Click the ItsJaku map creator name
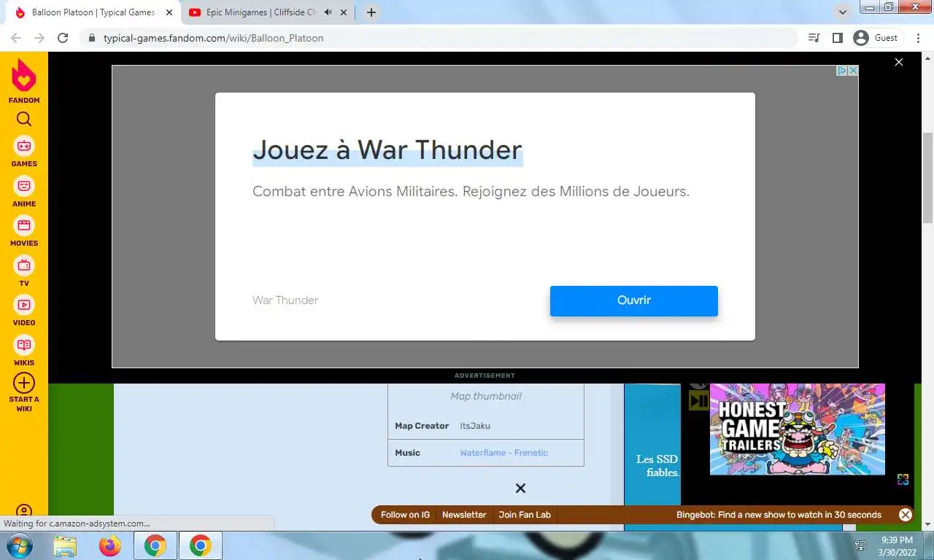The height and width of the screenshot is (560, 934). (x=475, y=426)
